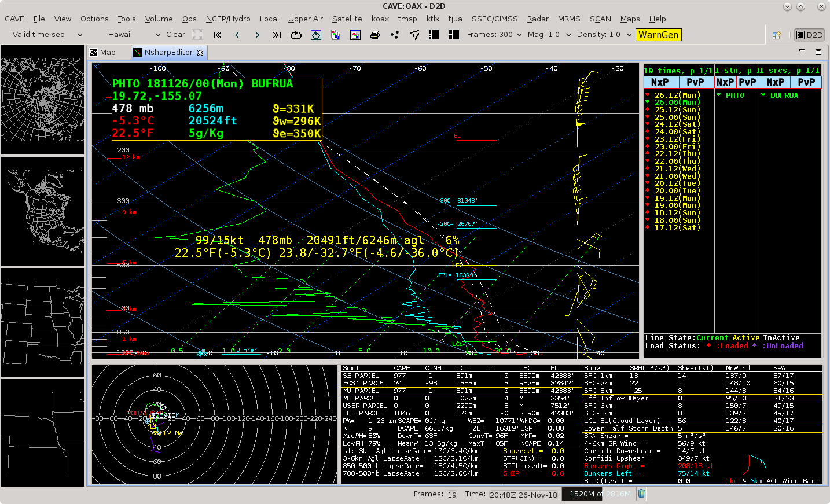Viewport: 830px width, 504px height.
Task: Click the trash can memory icon
Action: pyautogui.click(x=641, y=494)
